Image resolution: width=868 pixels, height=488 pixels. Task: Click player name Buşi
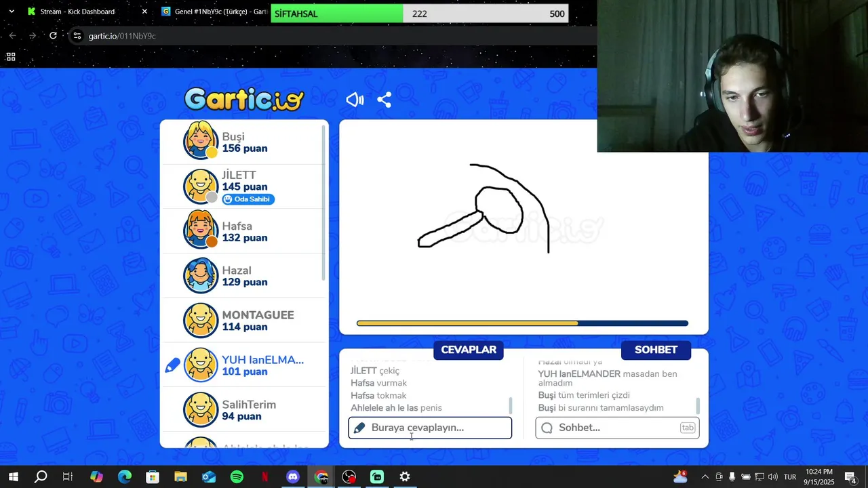(233, 136)
